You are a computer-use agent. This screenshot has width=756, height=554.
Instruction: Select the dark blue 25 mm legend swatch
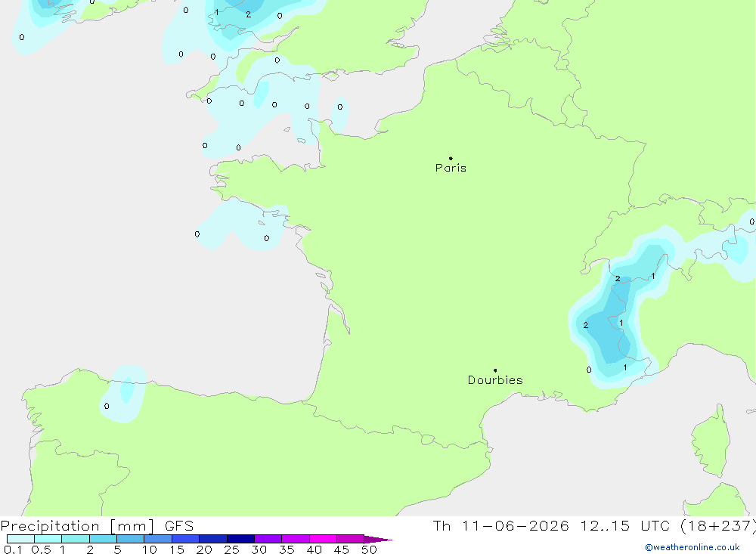click(x=240, y=539)
